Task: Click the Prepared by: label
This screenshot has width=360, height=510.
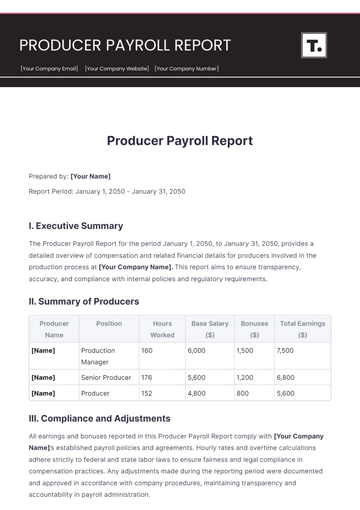Action: click(49, 176)
